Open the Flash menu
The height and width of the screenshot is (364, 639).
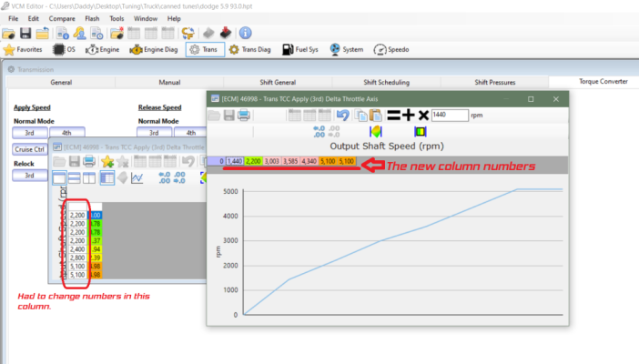coord(92,19)
